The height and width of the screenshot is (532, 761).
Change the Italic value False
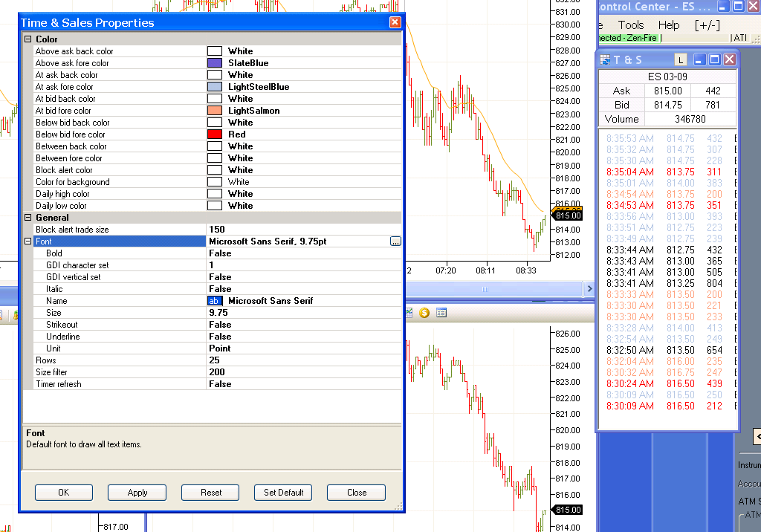point(304,289)
